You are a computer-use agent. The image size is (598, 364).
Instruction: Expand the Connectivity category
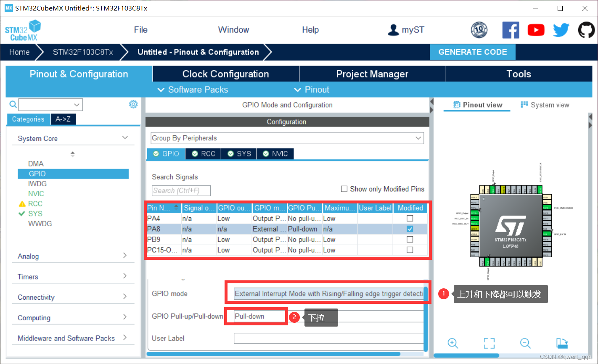pos(125,296)
